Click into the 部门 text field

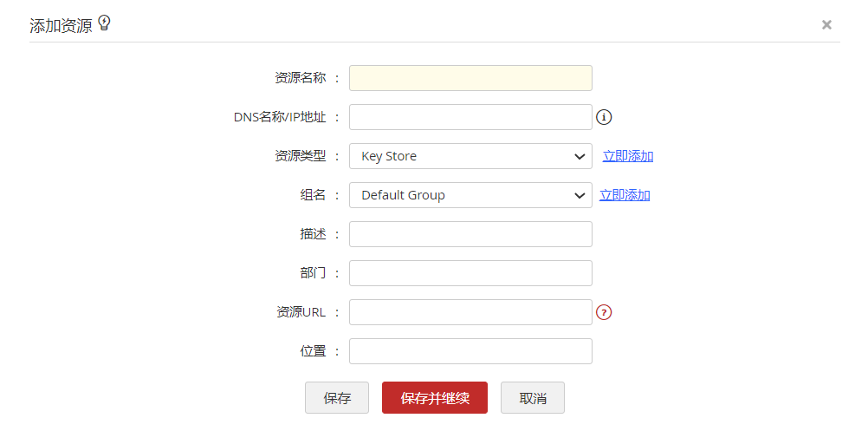tap(470, 273)
